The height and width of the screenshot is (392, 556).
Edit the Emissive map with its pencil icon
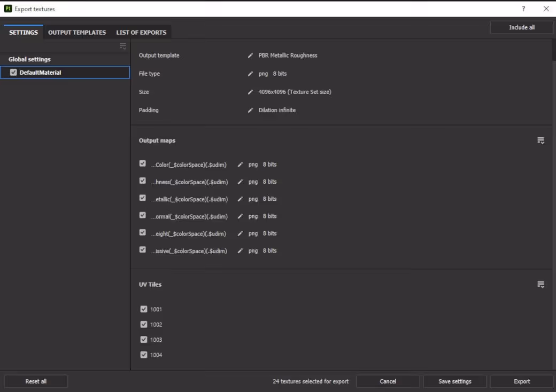coord(240,250)
